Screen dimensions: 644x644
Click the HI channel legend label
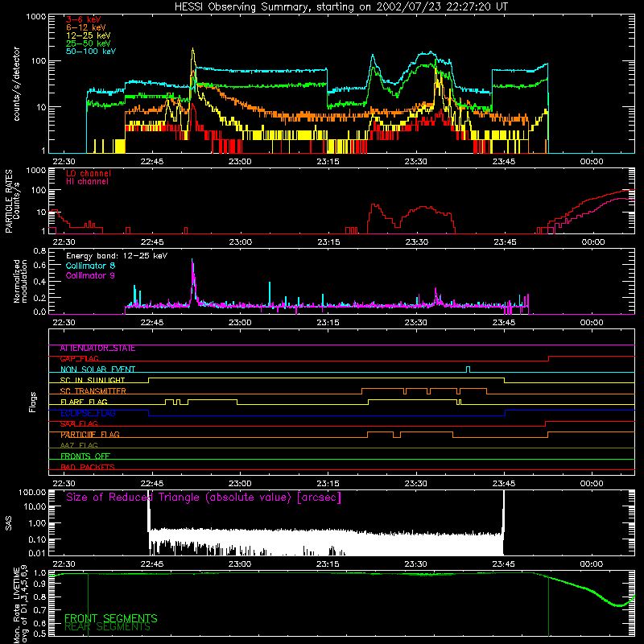87,182
